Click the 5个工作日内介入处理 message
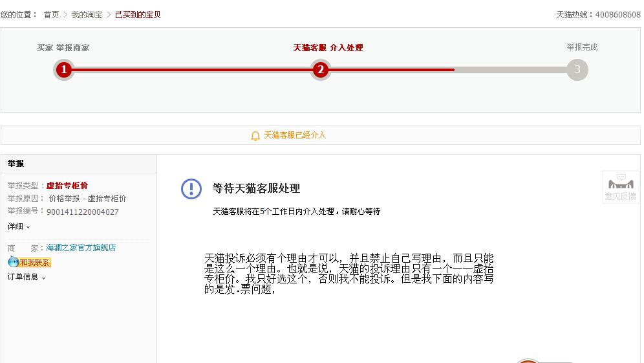 (297, 212)
